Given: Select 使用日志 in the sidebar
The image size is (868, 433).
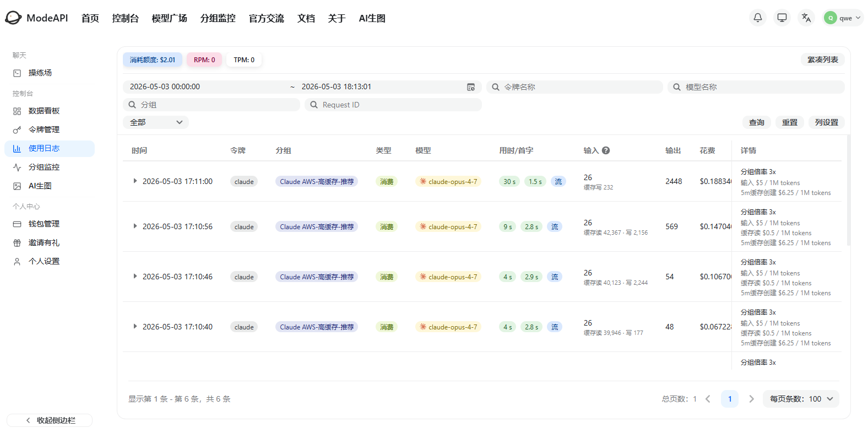Looking at the screenshot, I should pyautogui.click(x=50, y=148).
